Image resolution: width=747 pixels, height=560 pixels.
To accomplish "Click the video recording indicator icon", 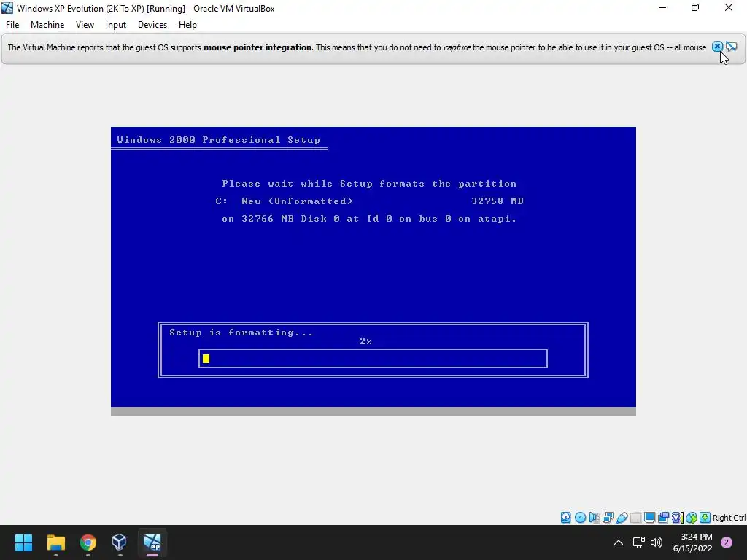I will (x=663, y=518).
